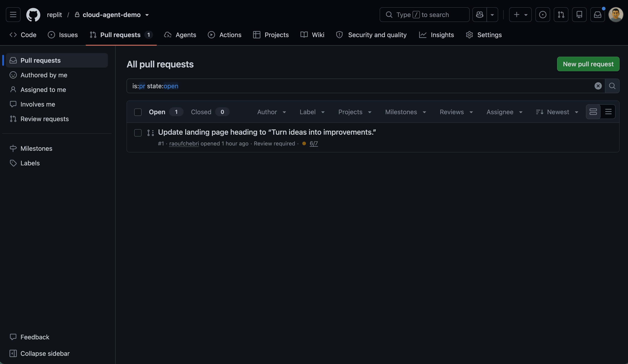Switch to the Code tab
The image size is (628, 364).
(23, 35)
